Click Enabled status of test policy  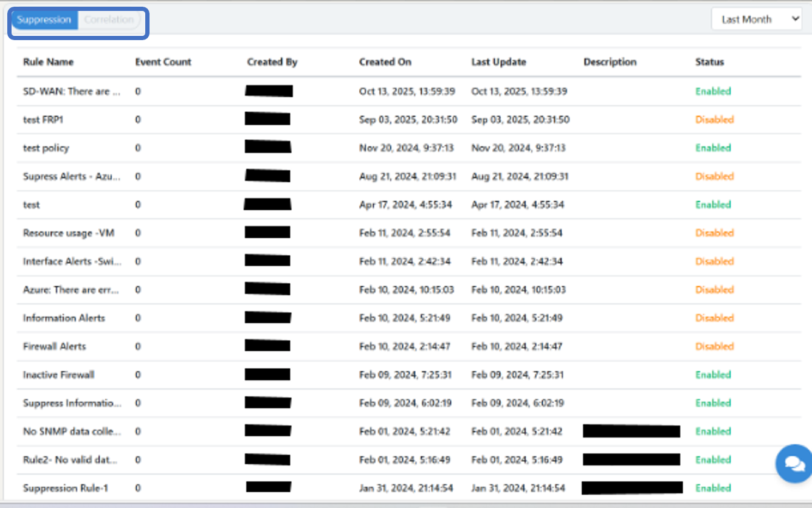pos(713,148)
